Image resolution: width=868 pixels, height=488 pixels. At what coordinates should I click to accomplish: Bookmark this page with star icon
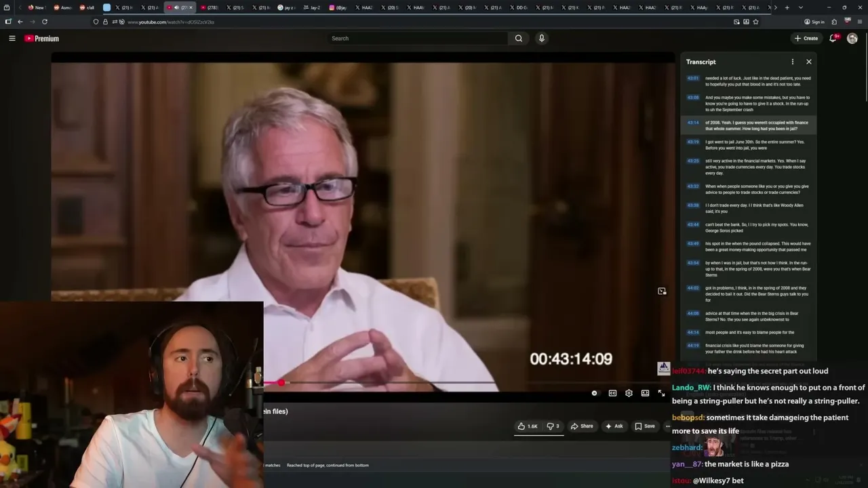tap(755, 22)
